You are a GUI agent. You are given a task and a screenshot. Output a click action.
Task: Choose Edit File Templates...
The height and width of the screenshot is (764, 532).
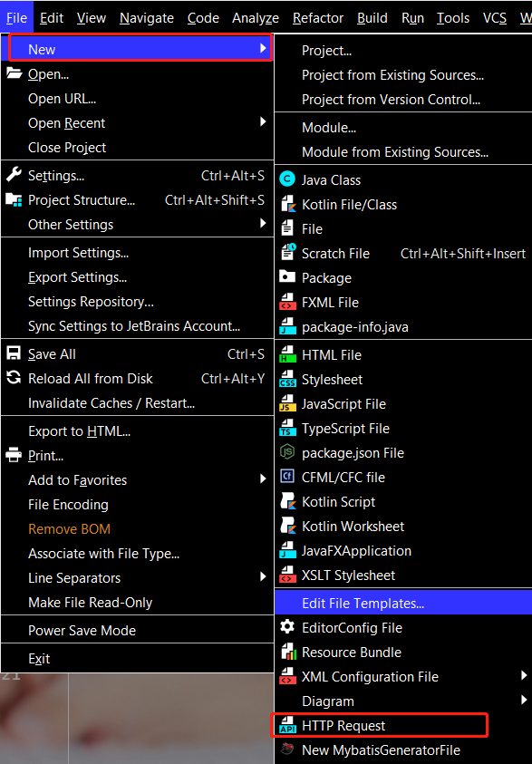[403, 603]
